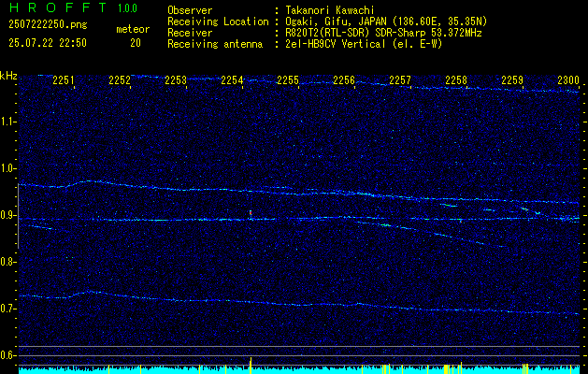588x374 pixels.
Task: Click the 2255 time marker
Action: [288, 79]
